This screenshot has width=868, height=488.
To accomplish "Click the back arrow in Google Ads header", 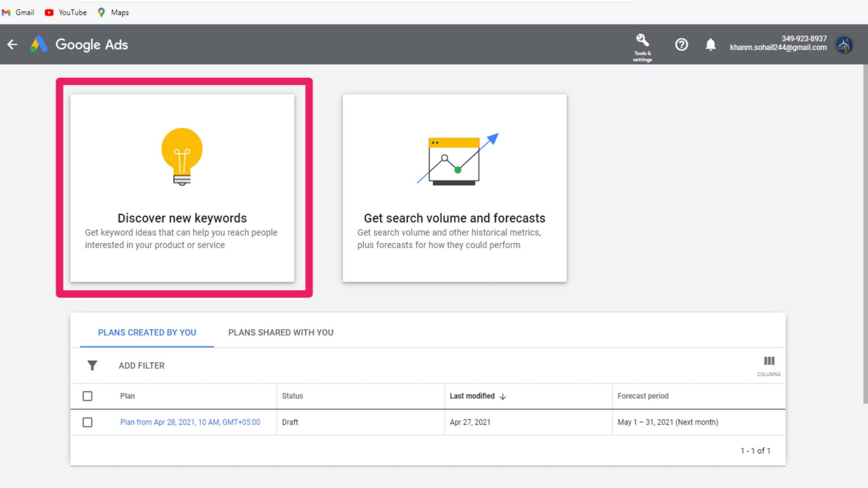I will pos(12,44).
